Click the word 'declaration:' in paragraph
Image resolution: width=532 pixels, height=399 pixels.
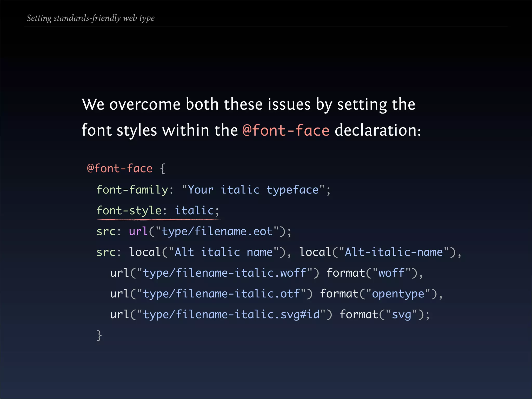tap(378, 130)
